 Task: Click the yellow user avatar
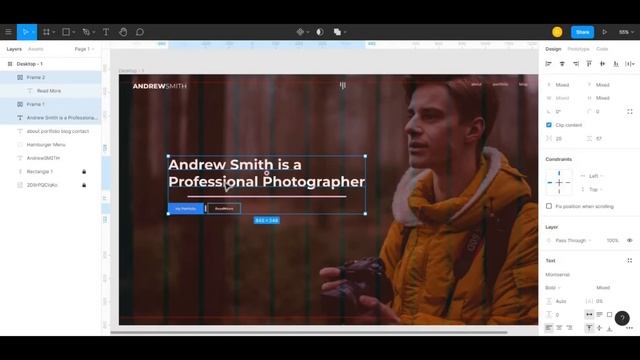coord(557,32)
